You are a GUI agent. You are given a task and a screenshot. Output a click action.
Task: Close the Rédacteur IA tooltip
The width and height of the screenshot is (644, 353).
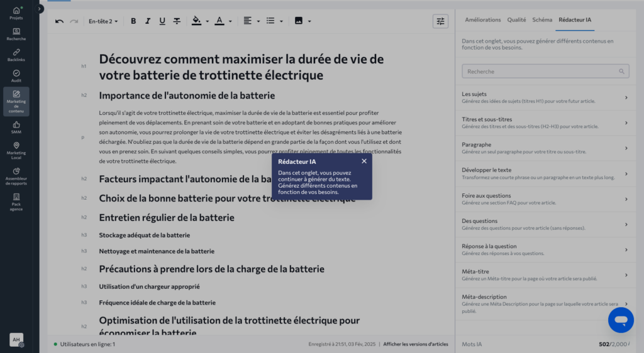coord(364,161)
